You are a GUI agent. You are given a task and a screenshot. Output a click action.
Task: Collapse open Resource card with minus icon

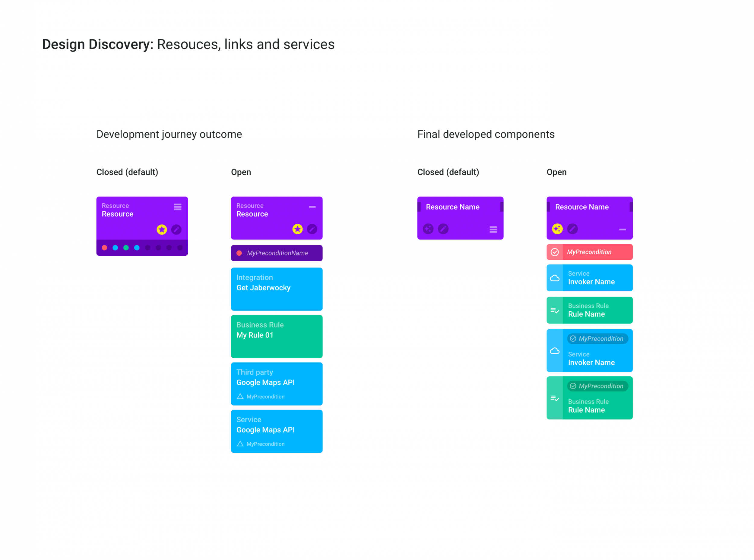coord(312,207)
